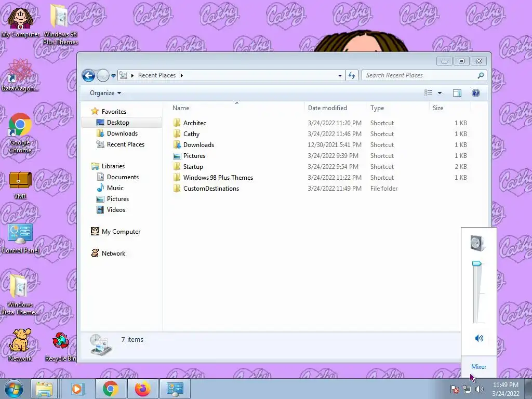The image size is (532, 399).
Task: Select Windows 98 Plus Themes desktop folder
Action: tap(60, 25)
